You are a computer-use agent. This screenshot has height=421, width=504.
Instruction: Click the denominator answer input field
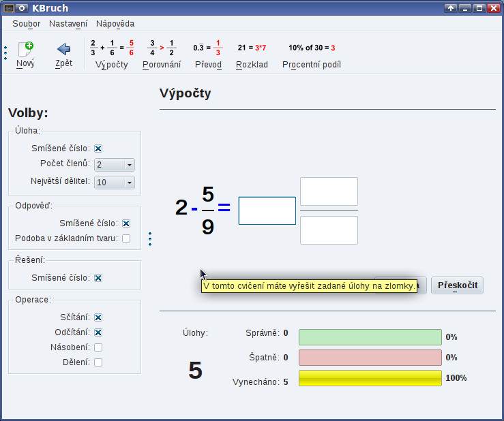pyautogui.click(x=329, y=230)
